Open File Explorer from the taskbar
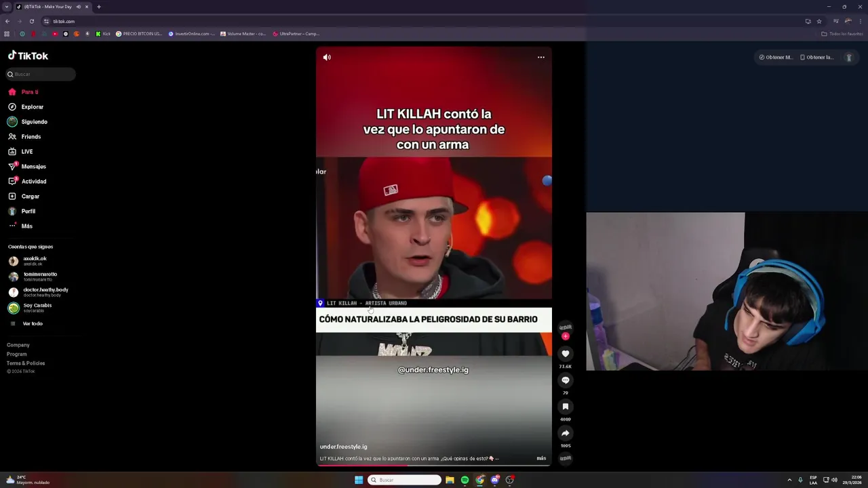The width and height of the screenshot is (868, 488). tap(450, 480)
